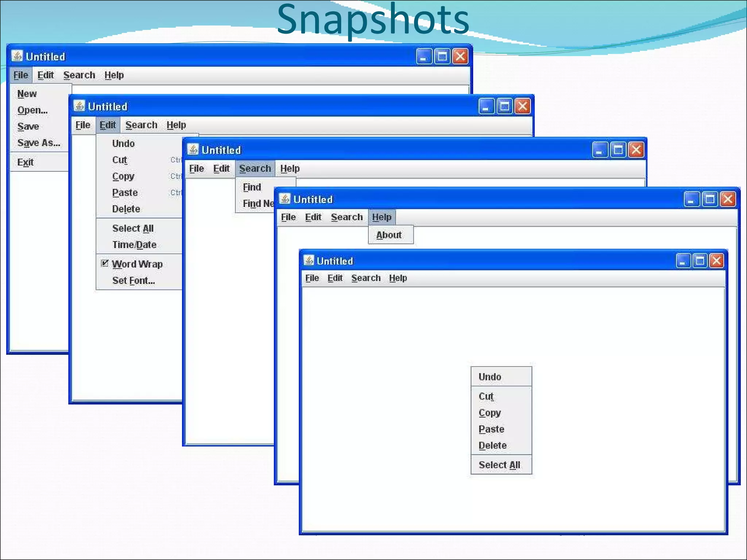The width and height of the screenshot is (747, 560).
Task: Toggle the Word Wrap checkbox in Edit menu
Action: click(x=105, y=263)
